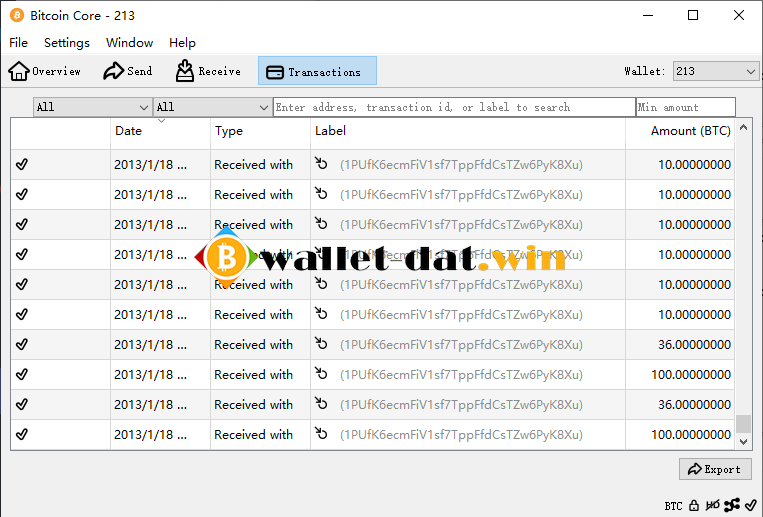763x517 pixels.
Task: Go to the Send page
Action: 127,71
